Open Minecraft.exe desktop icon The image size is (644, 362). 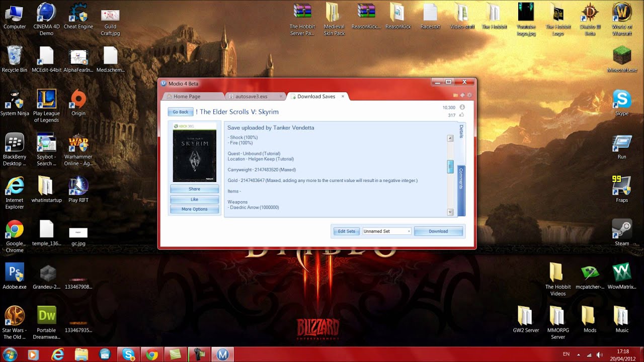[x=622, y=59]
